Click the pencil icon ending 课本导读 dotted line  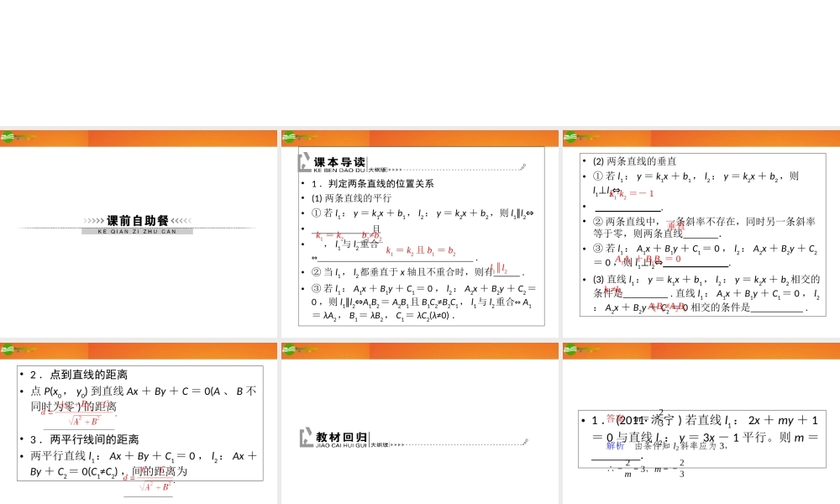pos(523,166)
